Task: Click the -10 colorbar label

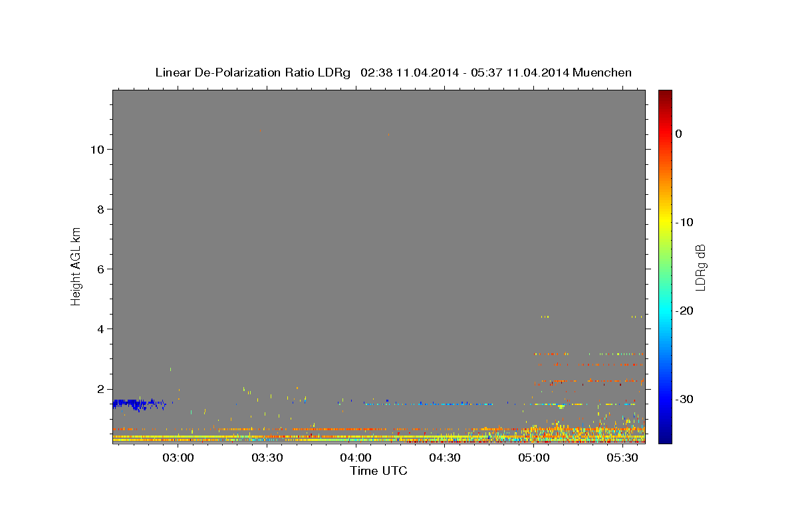Action: pos(685,222)
